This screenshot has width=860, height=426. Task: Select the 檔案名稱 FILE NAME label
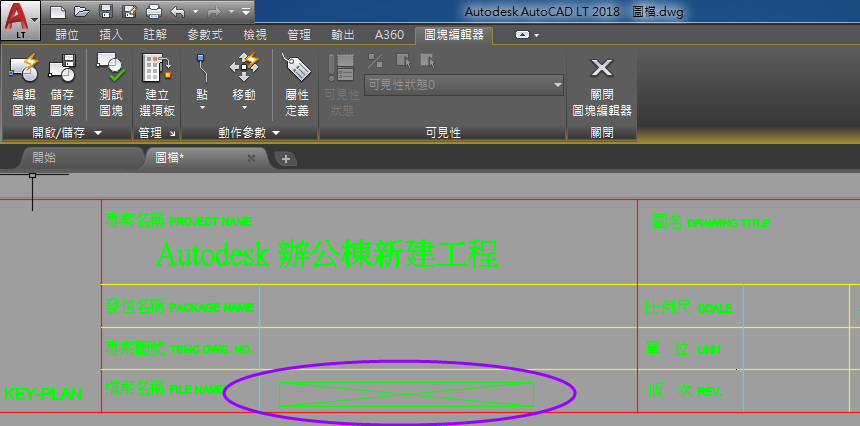[164, 389]
